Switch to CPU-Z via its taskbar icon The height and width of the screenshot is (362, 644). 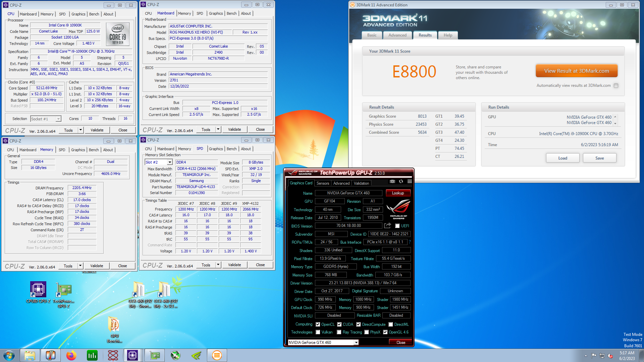click(x=132, y=355)
